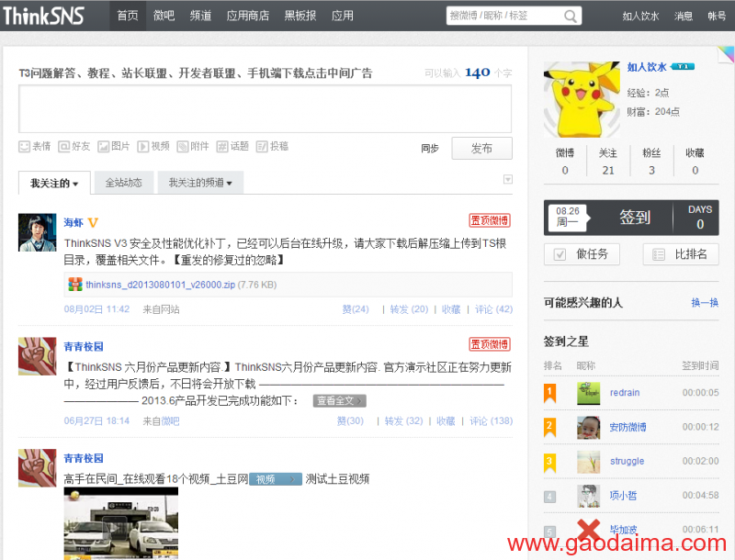
Task: Click the 做任务 checkmark icon
Action: [560, 254]
